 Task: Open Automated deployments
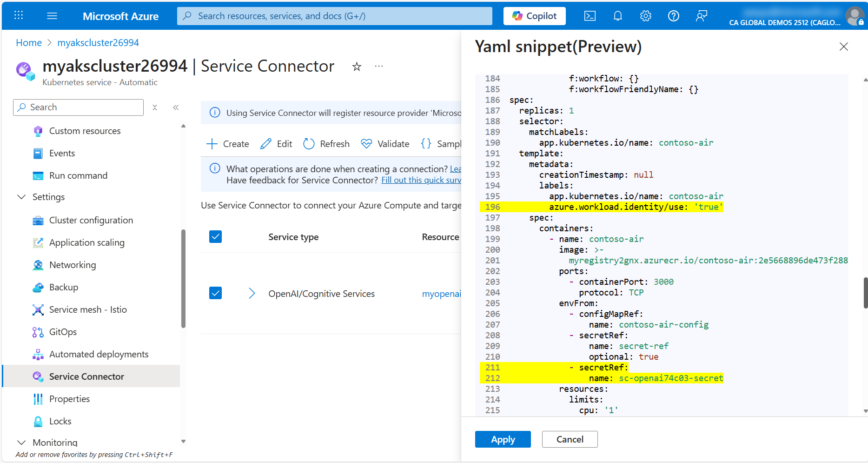(99, 354)
